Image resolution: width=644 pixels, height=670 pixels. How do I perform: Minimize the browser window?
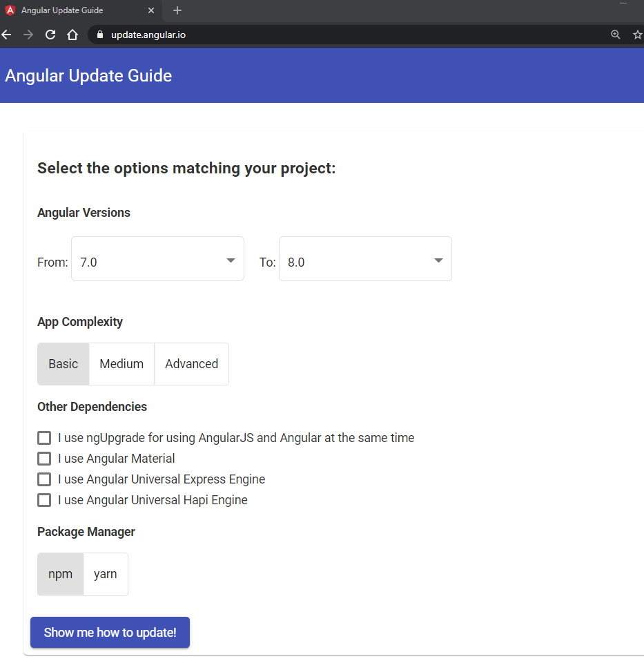[x=623, y=3]
